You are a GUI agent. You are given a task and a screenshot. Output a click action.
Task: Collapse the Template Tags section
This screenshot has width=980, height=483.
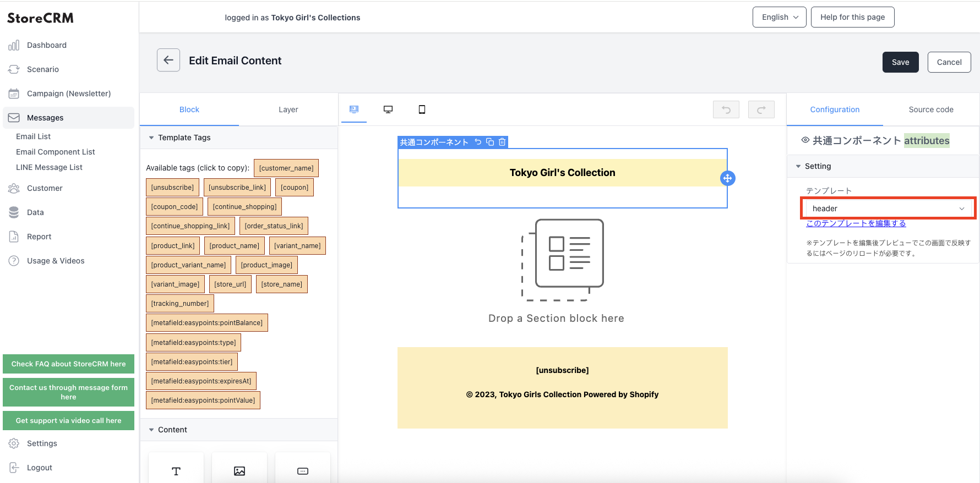pyautogui.click(x=238, y=138)
